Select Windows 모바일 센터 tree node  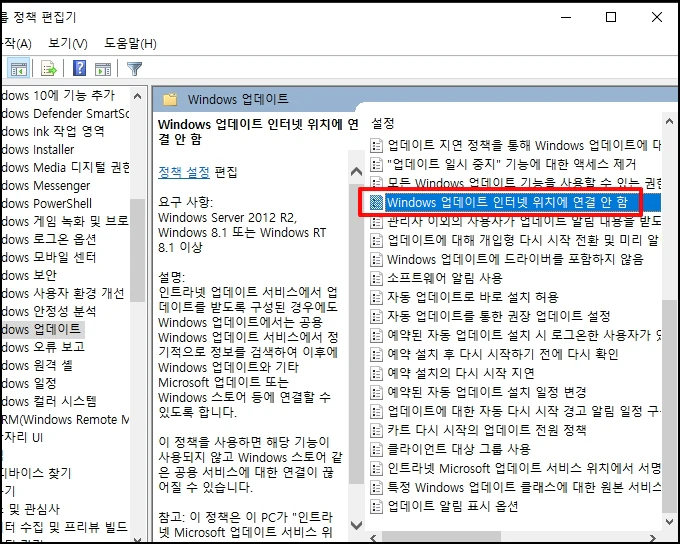[48, 258]
